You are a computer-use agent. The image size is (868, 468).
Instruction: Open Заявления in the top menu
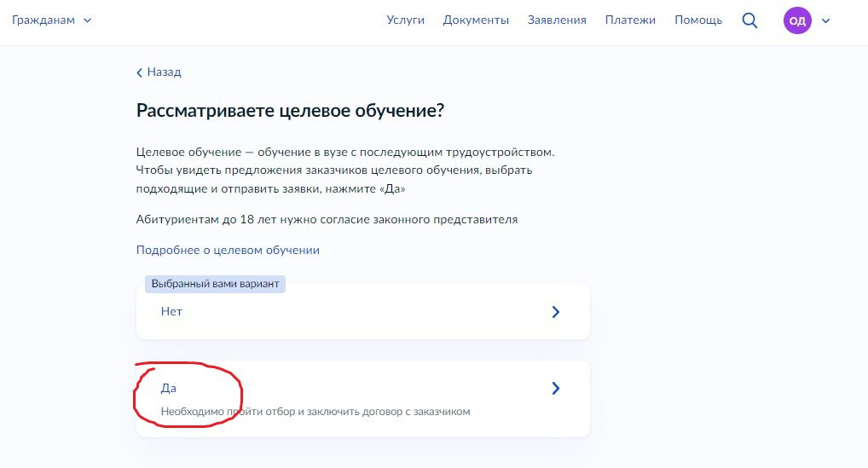(557, 20)
